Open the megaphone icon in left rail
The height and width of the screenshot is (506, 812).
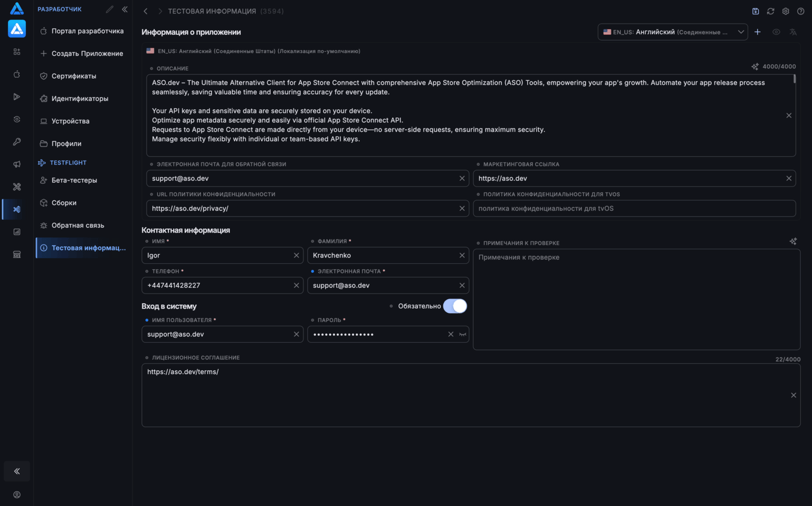point(17,165)
